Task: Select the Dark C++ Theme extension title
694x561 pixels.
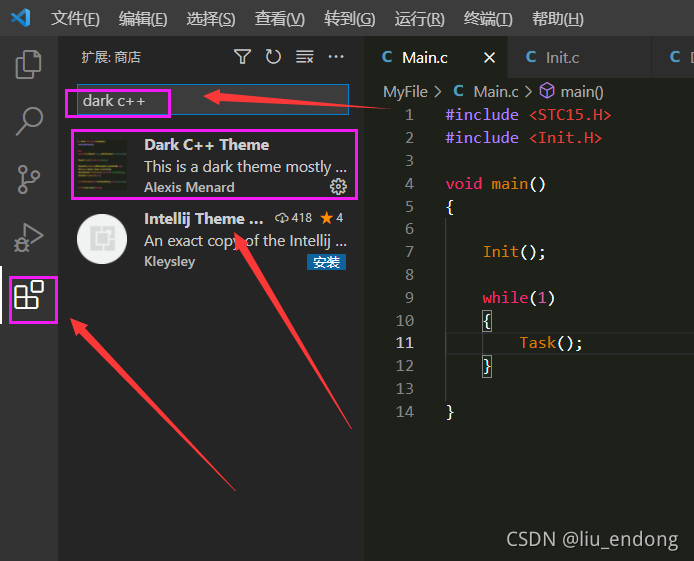Action: (x=206, y=145)
